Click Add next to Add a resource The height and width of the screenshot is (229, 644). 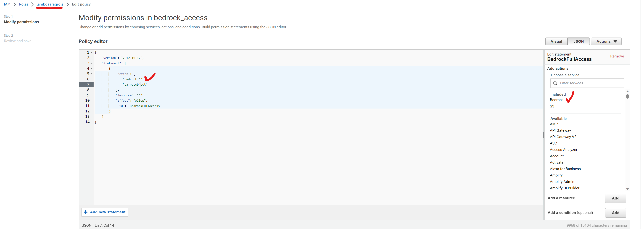[616, 198]
